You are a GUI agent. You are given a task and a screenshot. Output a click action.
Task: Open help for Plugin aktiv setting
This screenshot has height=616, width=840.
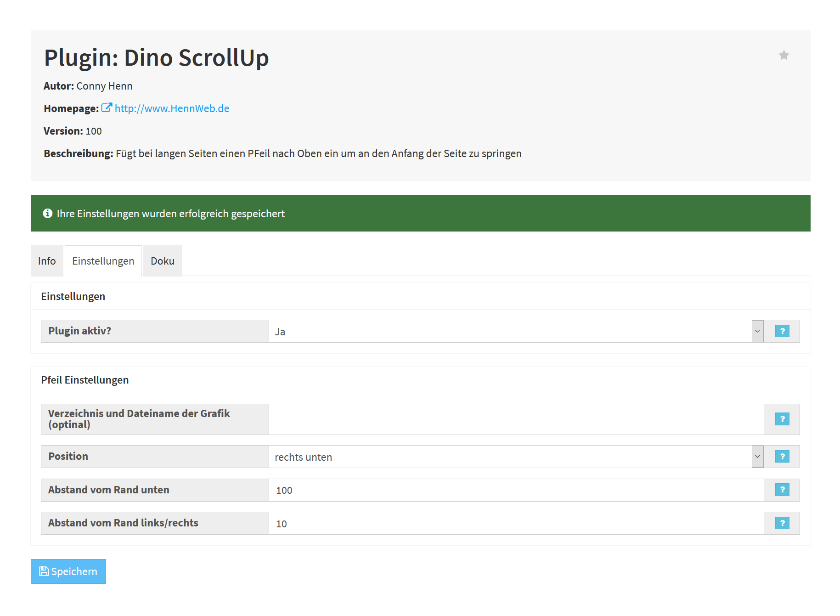tap(782, 331)
